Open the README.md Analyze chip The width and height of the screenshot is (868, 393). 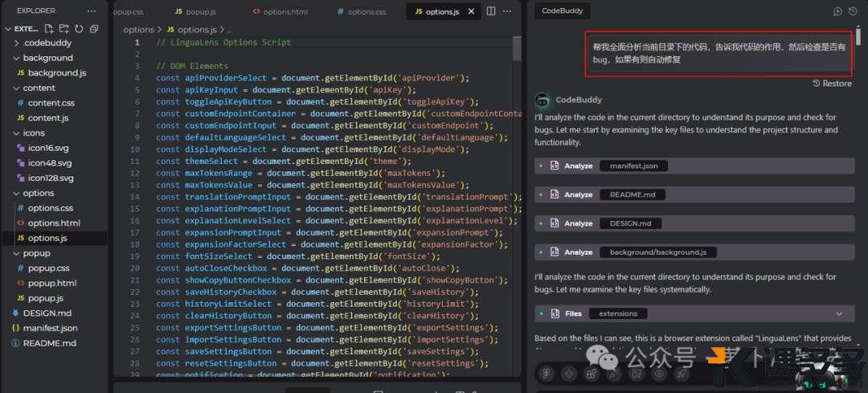pyautogui.click(x=633, y=194)
